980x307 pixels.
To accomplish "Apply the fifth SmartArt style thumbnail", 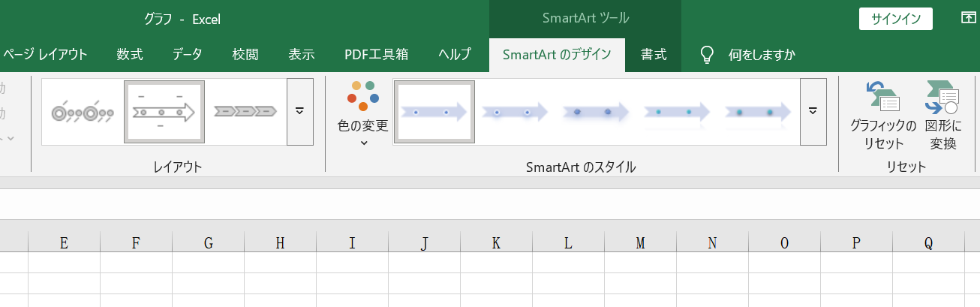I will tap(759, 112).
